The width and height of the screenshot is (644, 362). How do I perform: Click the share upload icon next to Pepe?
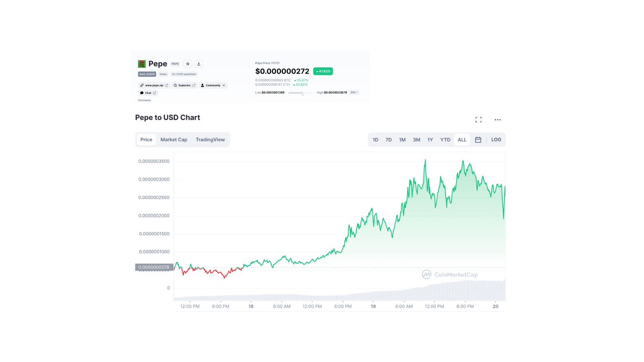pos(199,64)
